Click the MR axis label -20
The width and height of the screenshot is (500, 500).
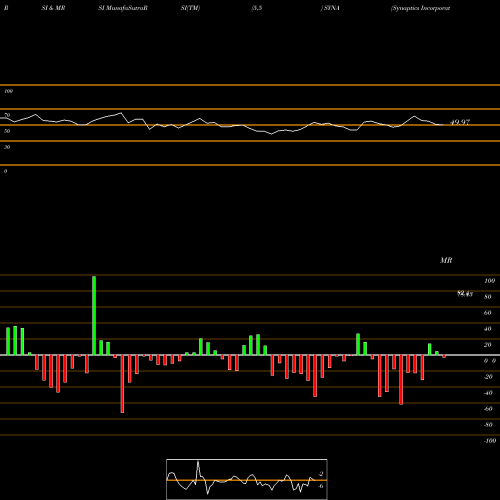pos(488,377)
